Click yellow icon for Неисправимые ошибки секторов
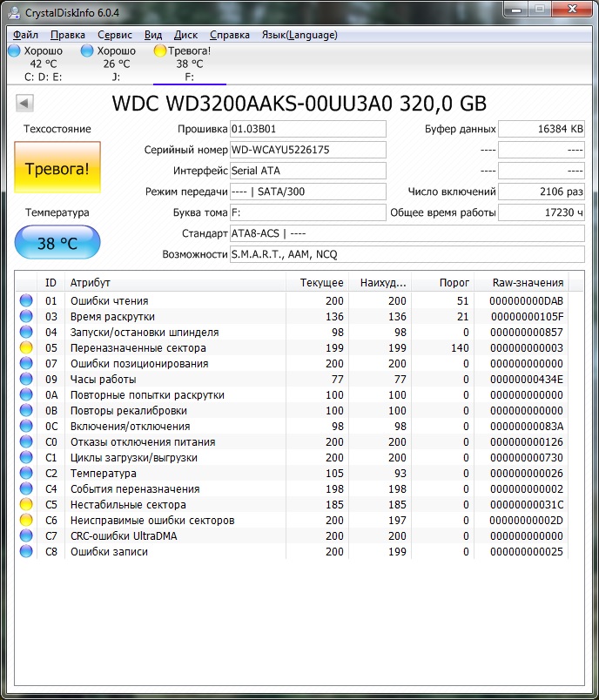Viewport: 599px width, 700px height. click(x=26, y=520)
